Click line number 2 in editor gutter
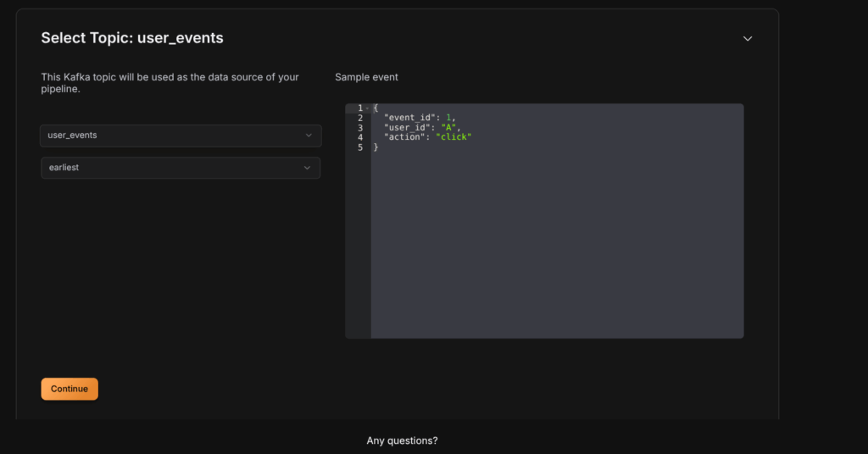Image resolution: width=868 pixels, height=454 pixels. point(359,118)
